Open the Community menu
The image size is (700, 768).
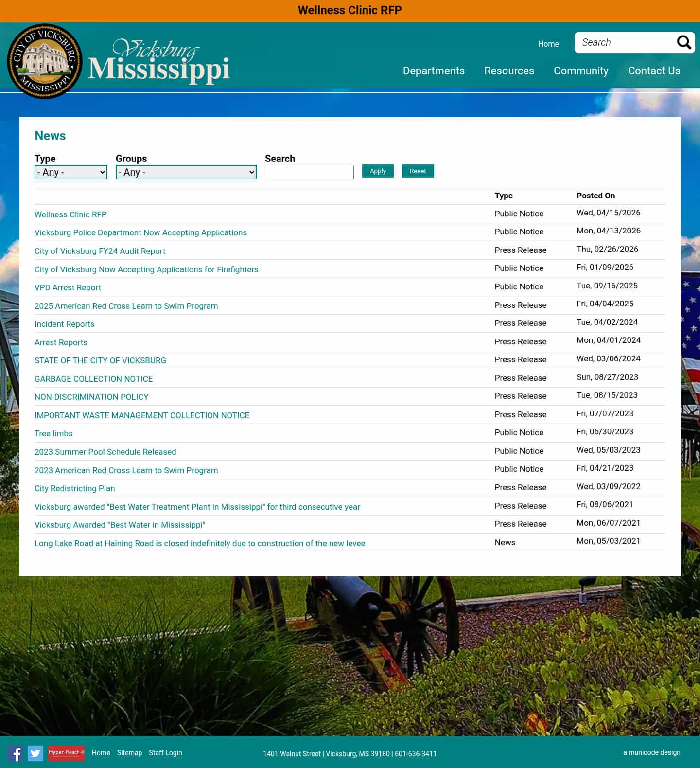point(581,71)
